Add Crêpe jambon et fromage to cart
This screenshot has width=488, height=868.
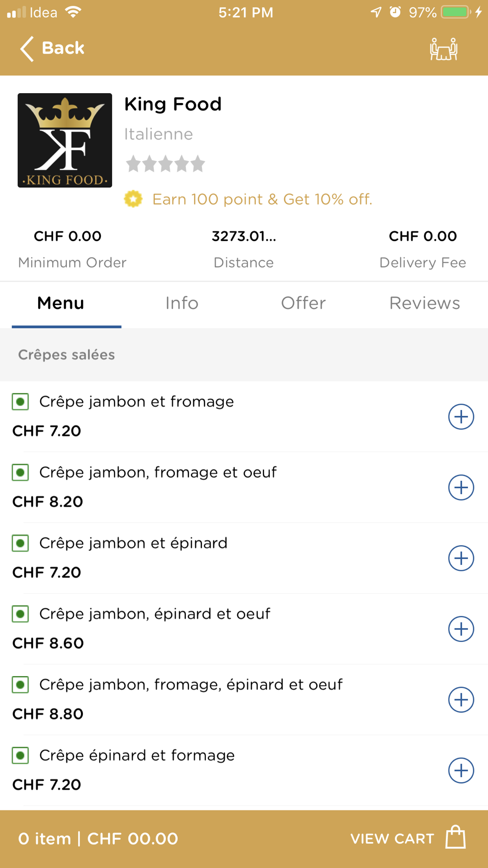point(461,416)
